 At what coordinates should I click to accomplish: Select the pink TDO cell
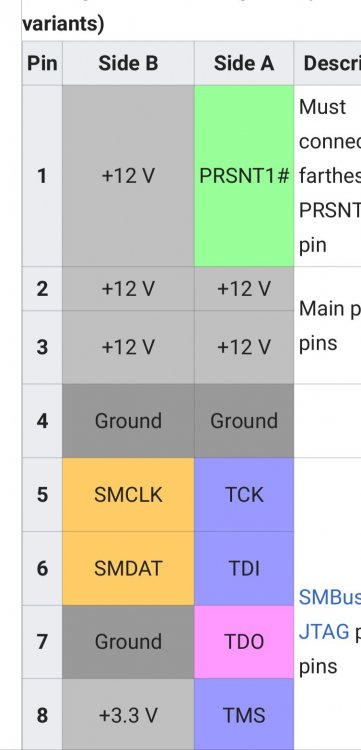click(244, 642)
